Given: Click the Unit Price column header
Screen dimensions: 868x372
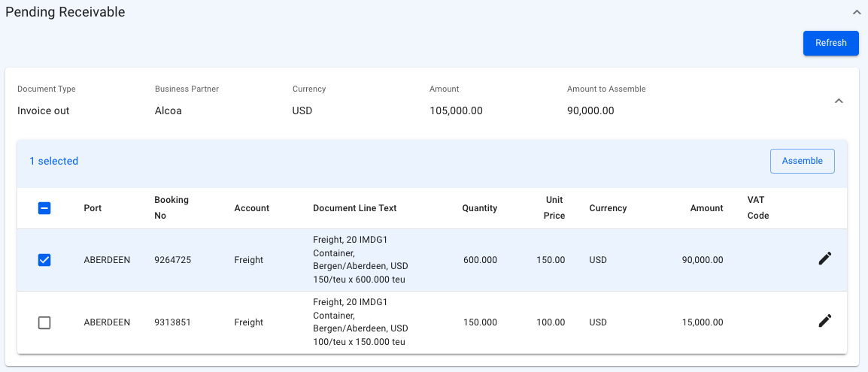Looking at the screenshot, I should [555, 208].
